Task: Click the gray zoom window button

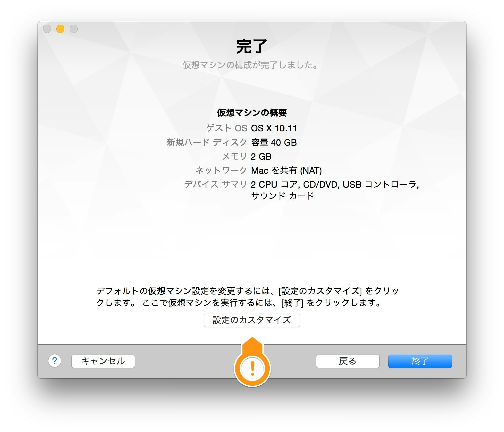Action: pos(74,29)
